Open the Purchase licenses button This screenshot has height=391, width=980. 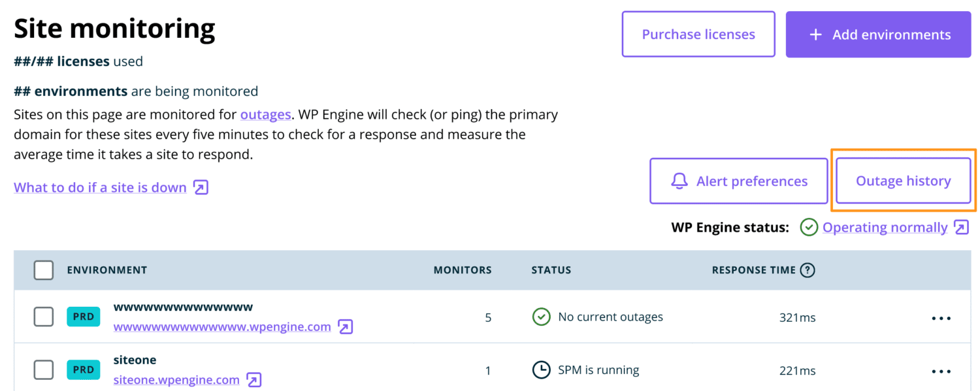pos(698,34)
